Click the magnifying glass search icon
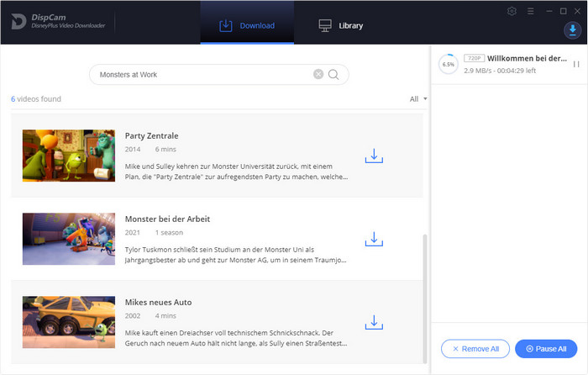Viewport: 588px width, 375px height. (333, 74)
